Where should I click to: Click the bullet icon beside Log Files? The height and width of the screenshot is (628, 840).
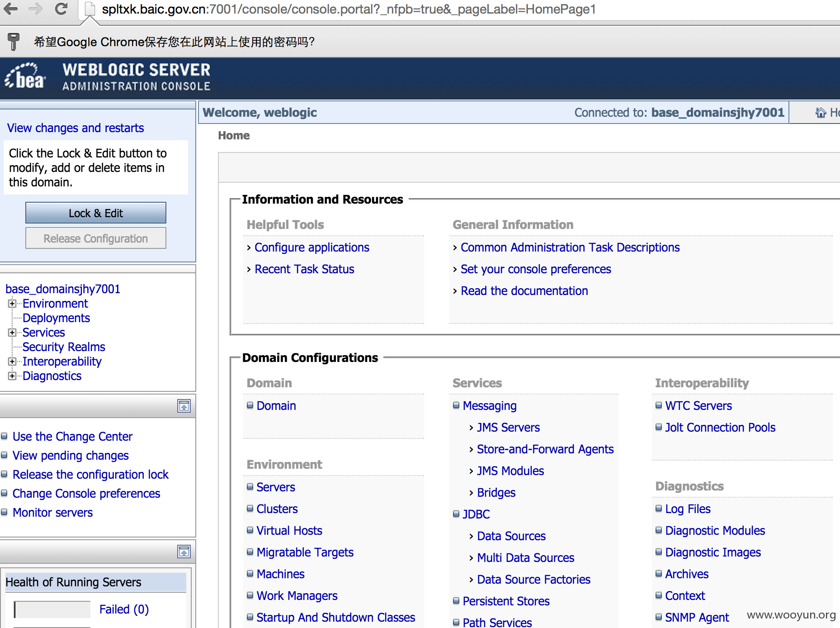click(x=659, y=509)
